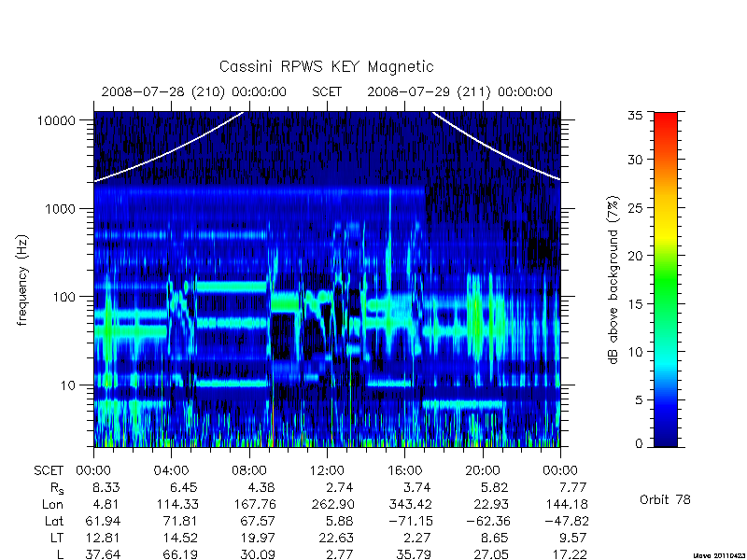747x560 pixels.
Task: Click the "LT" row header
Action: point(56,539)
